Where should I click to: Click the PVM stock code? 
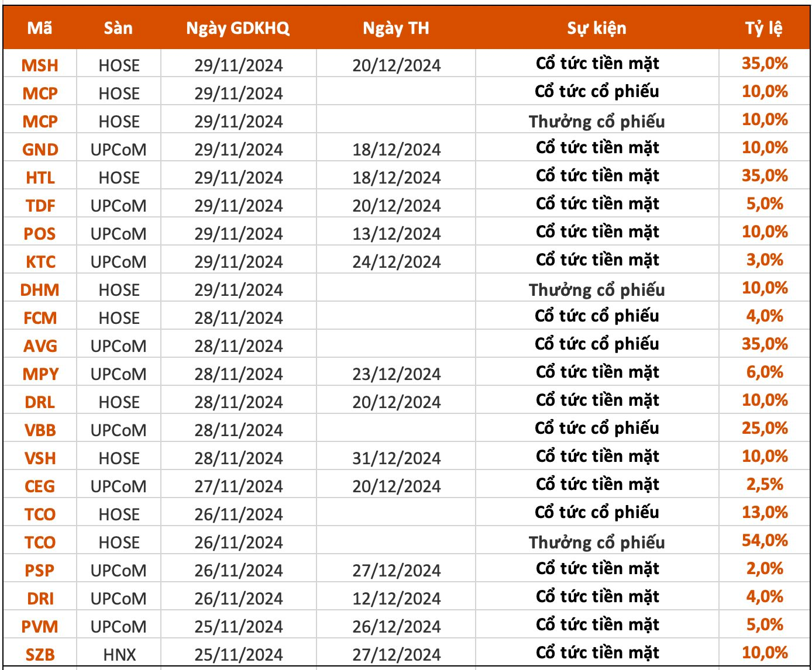point(40,627)
